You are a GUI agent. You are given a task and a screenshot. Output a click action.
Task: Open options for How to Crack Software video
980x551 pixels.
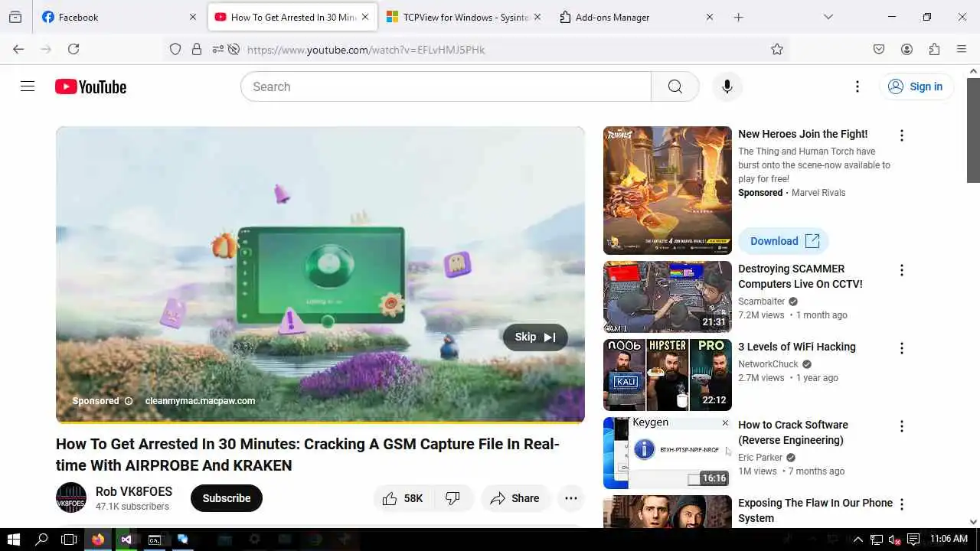pos(901,426)
